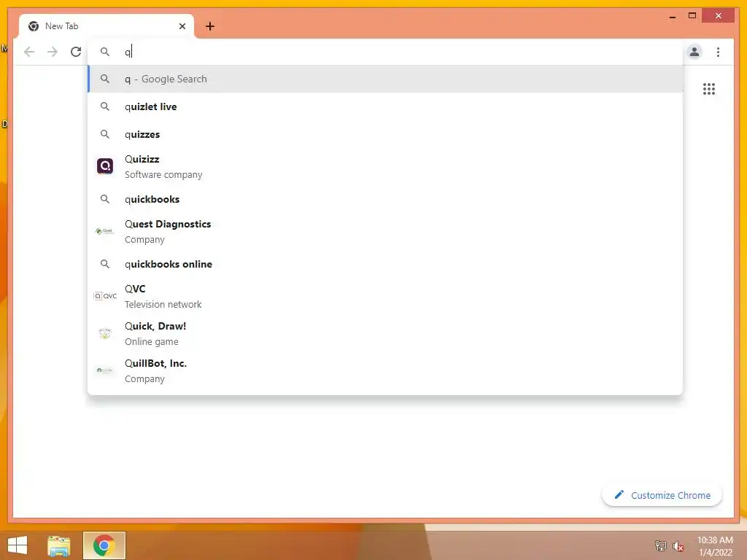Open the Google apps grid

coord(709,89)
